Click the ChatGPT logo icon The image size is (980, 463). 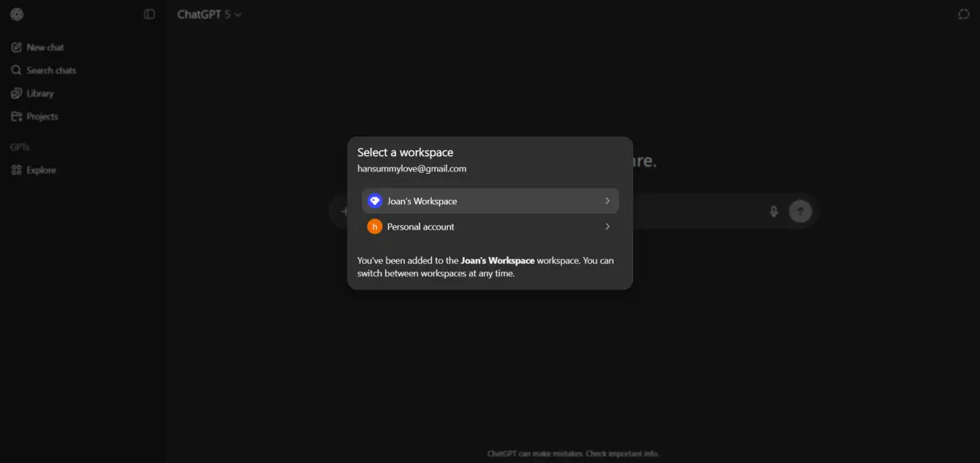pyautogui.click(x=17, y=15)
